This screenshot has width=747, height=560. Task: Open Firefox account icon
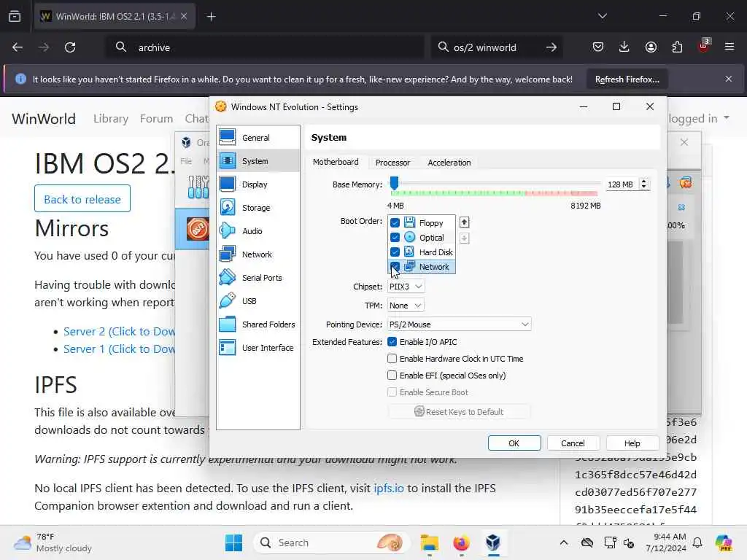pos(651,47)
